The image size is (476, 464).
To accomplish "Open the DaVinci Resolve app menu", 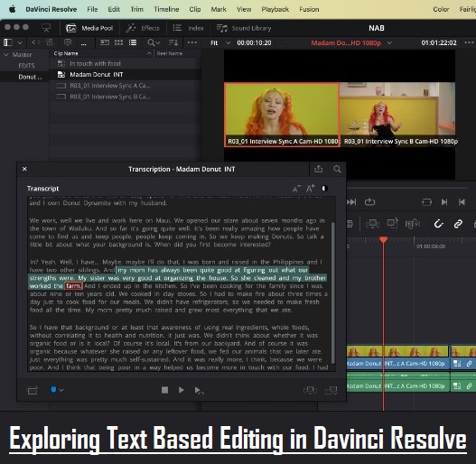I will click(51, 9).
